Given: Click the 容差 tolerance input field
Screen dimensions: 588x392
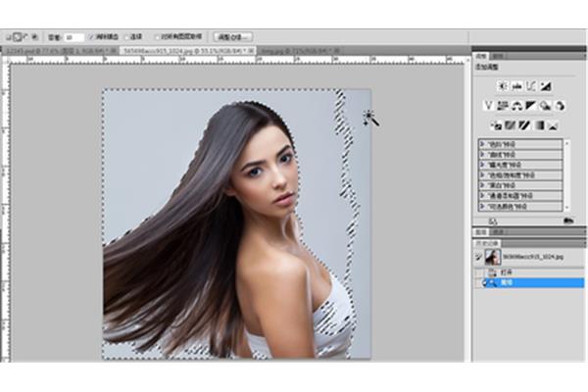Looking at the screenshot, I should (x=73, y=37).
